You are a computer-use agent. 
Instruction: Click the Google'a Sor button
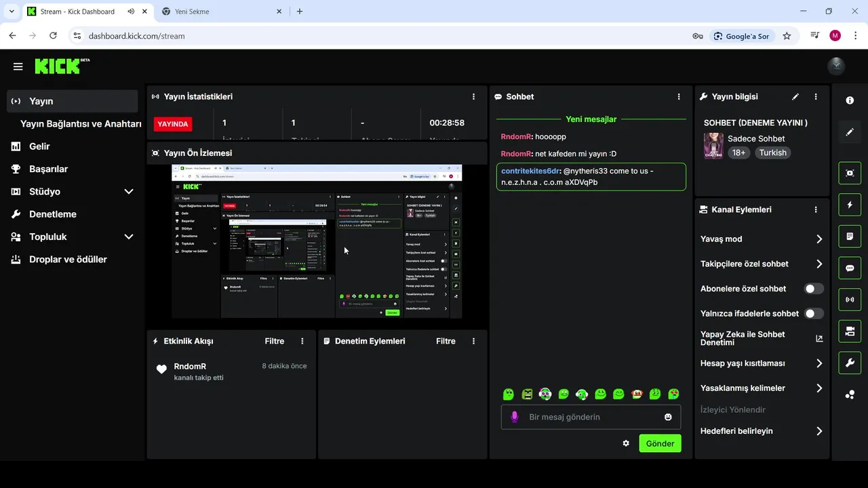coord(741,36)
